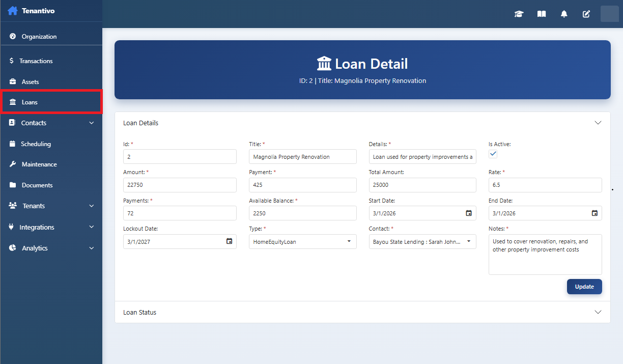This screenshot has width=623, height=364.
Task: Collapse the Loan Details section chevron
Action: click(x=598, y=123)
